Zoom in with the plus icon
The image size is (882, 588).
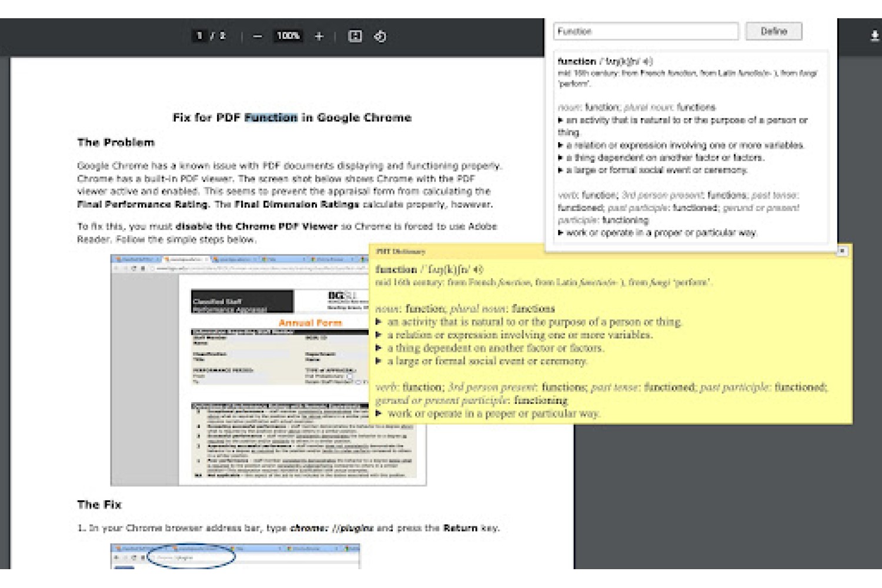(x=319, y=36)
